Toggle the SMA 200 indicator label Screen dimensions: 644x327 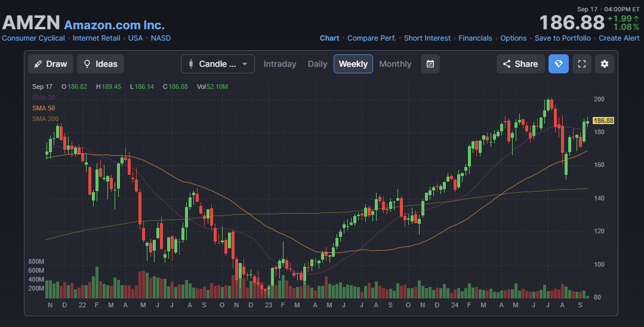[45, 119]
